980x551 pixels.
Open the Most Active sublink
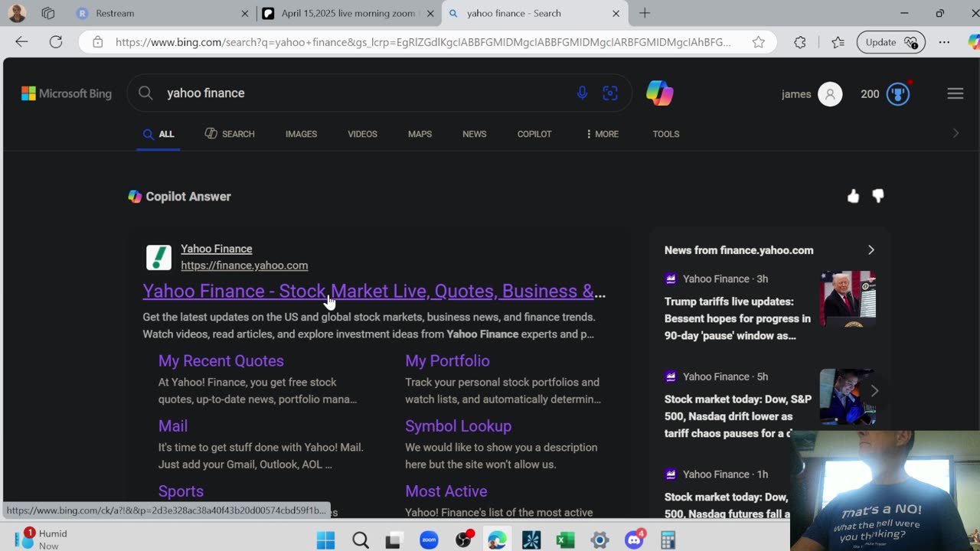tap(446, 491)
